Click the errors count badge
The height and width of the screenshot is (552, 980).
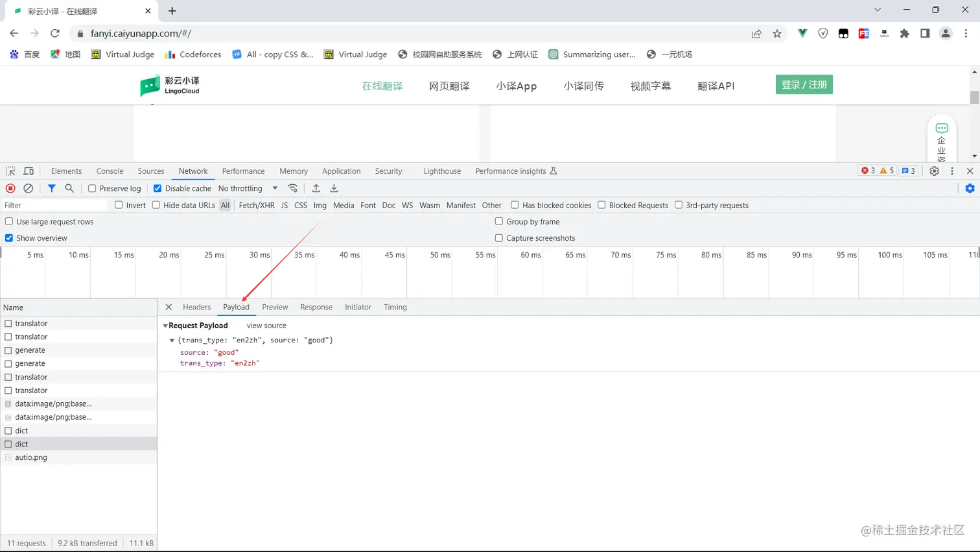coord(868,171)
